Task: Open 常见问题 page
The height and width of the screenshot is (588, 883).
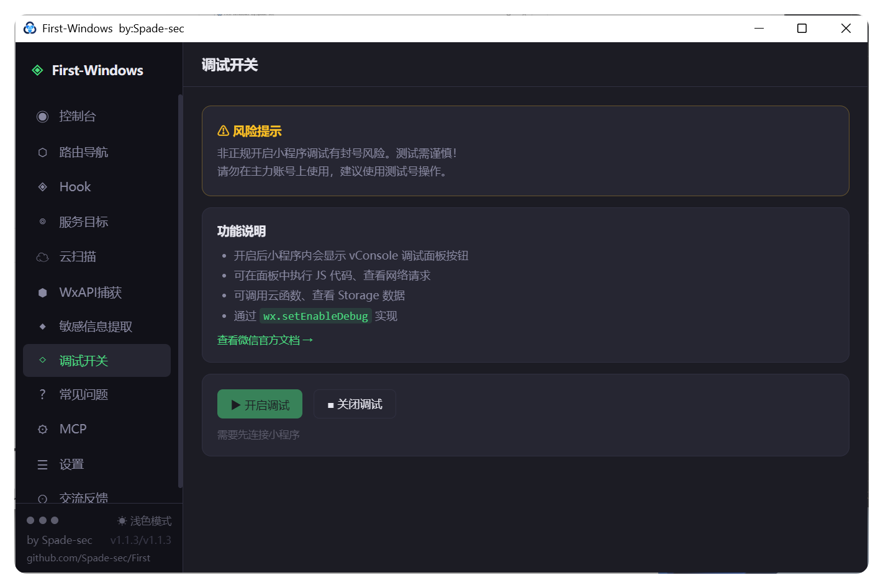Action: point(97,394)
